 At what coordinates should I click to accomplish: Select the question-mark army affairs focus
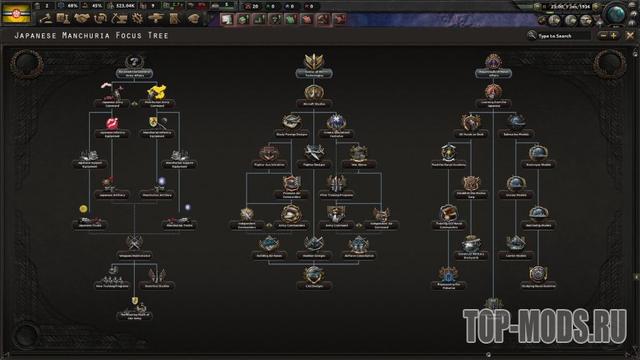coord(134,67)
